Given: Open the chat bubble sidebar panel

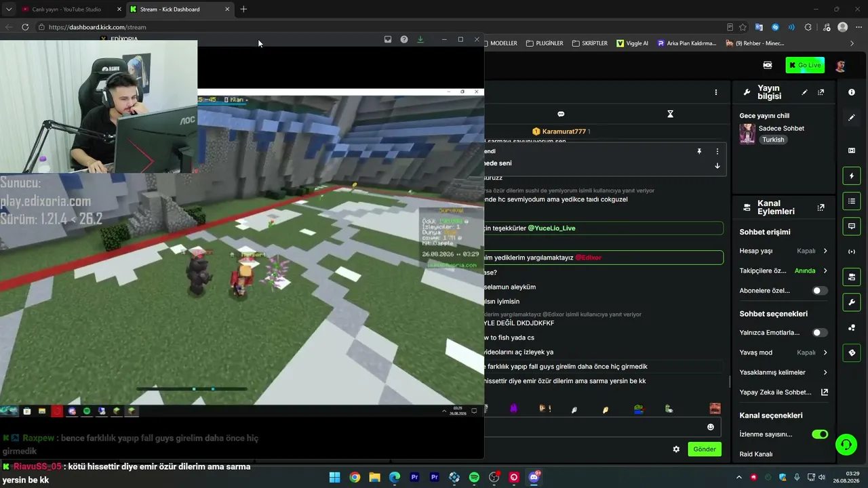Looking at the screenshot, I should (852, 226).
